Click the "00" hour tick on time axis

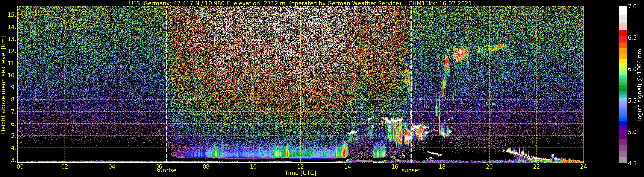coord(20,167)
